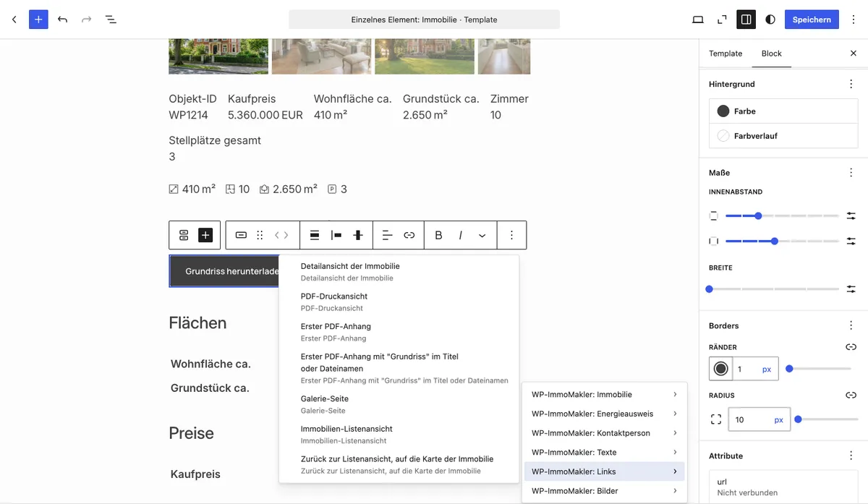Add a link to the button

pyautogui.click(x=409, y=235)
